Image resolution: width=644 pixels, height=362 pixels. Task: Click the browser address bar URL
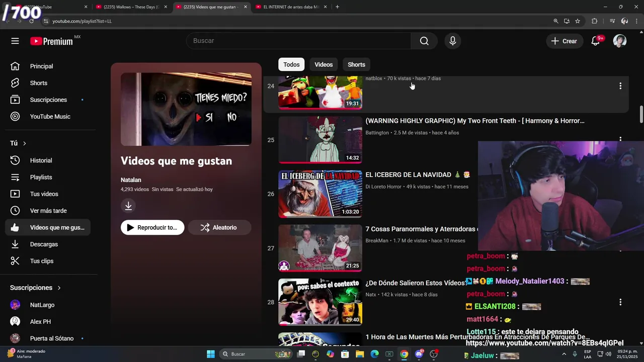(x=82, y=21)
